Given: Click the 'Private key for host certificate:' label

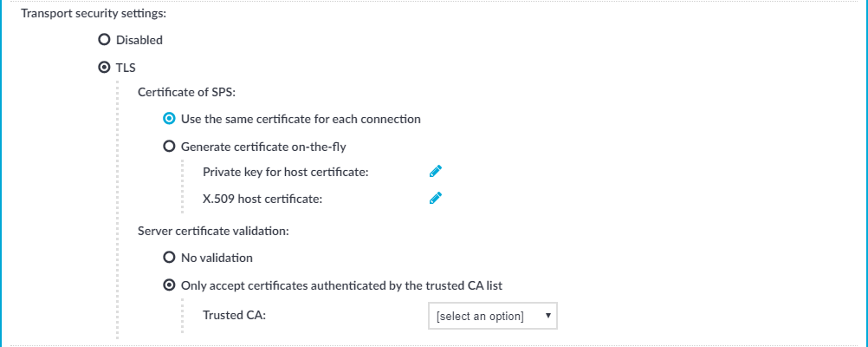Looking at the screenshot, I should [x=286, y=173].
